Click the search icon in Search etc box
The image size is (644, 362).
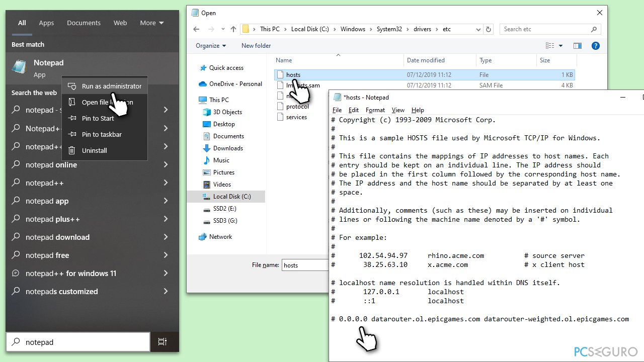point(594,29)
